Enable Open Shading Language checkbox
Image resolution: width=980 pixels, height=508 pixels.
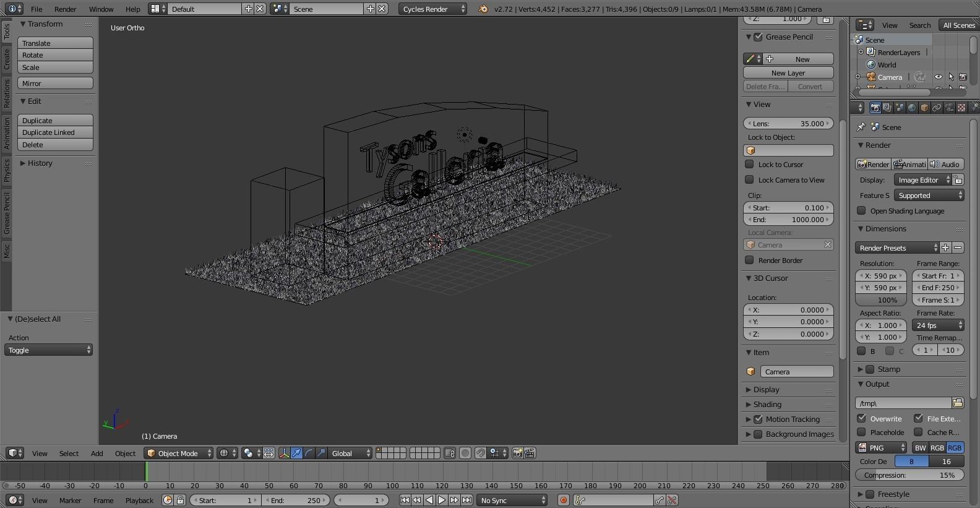click(x=861, y=210)
